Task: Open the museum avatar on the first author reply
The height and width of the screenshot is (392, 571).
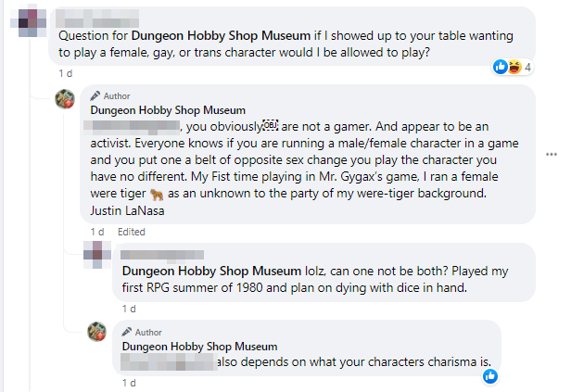Action: [x=66, y=100]
